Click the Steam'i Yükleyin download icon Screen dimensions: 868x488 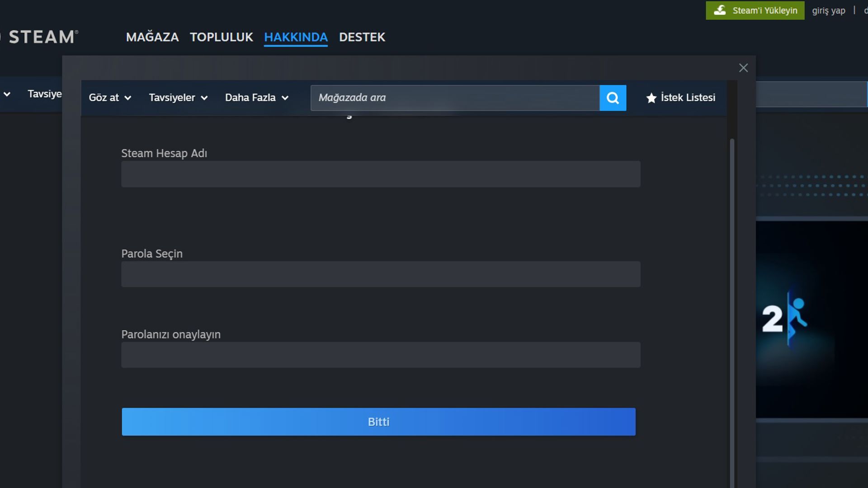pyautogui.click(x=720, y=10)
